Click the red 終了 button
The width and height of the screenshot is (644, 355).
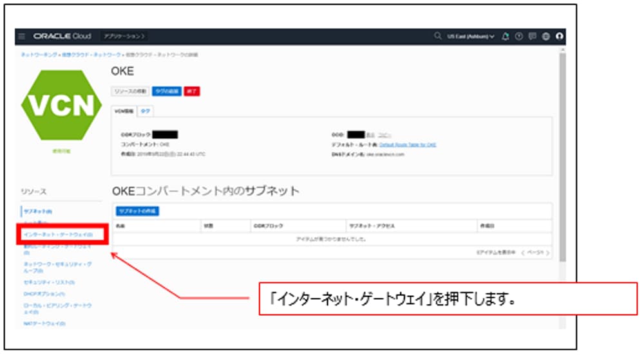coord(192,91)
